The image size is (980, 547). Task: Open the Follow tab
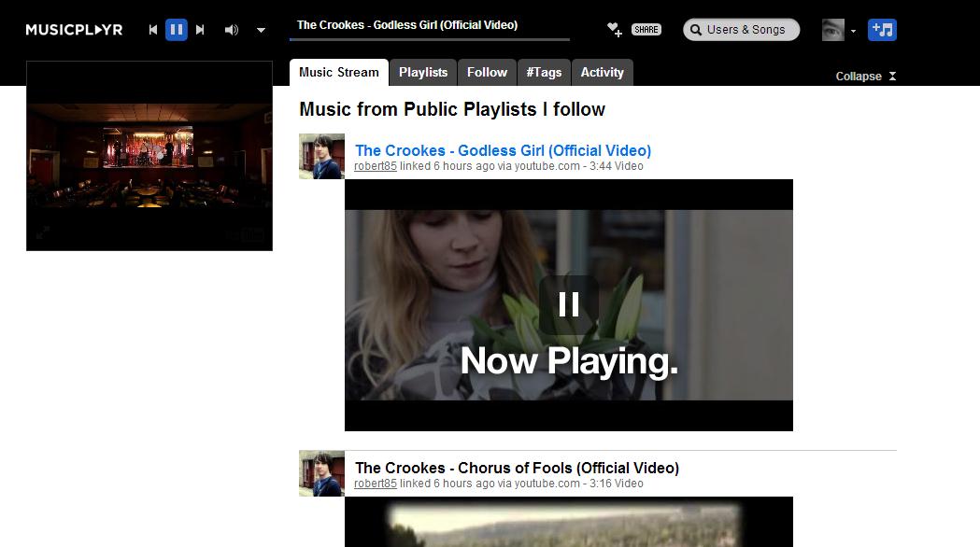click(487, 73)
